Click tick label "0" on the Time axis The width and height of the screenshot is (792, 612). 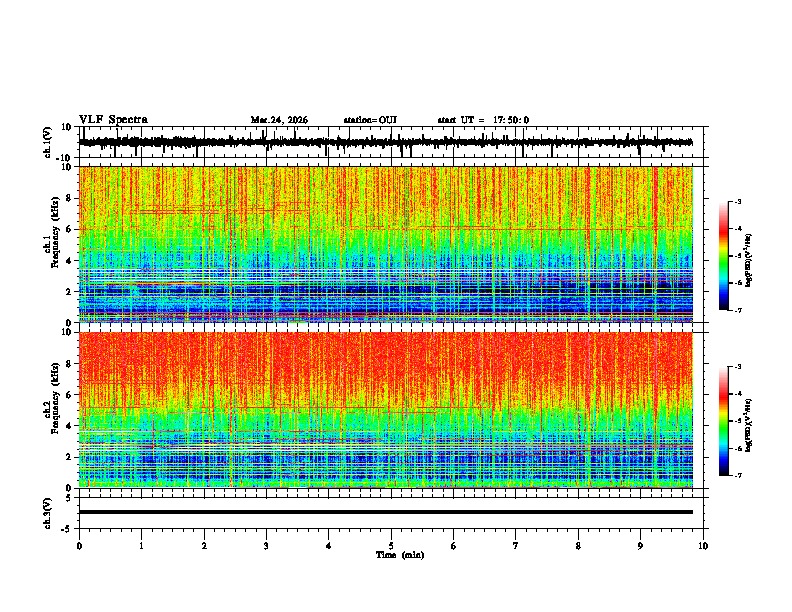[x=79, y=546]
